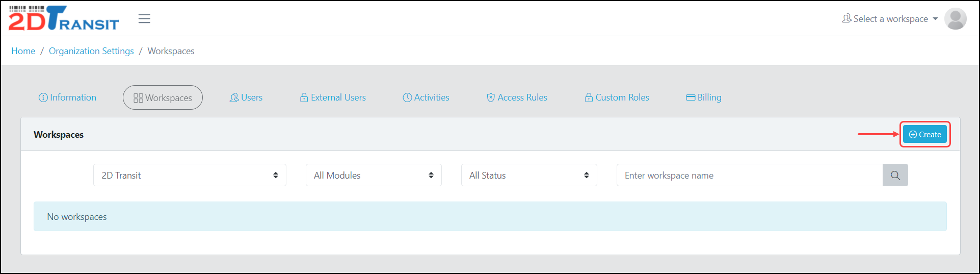The image size is (980, 274).
Task: Expand the All Modules dropdown
Action: pyautogui.click(x=374, y=176)
